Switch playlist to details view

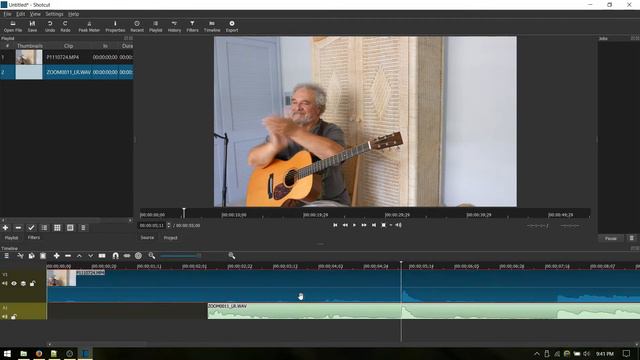(x=44, y=228)
